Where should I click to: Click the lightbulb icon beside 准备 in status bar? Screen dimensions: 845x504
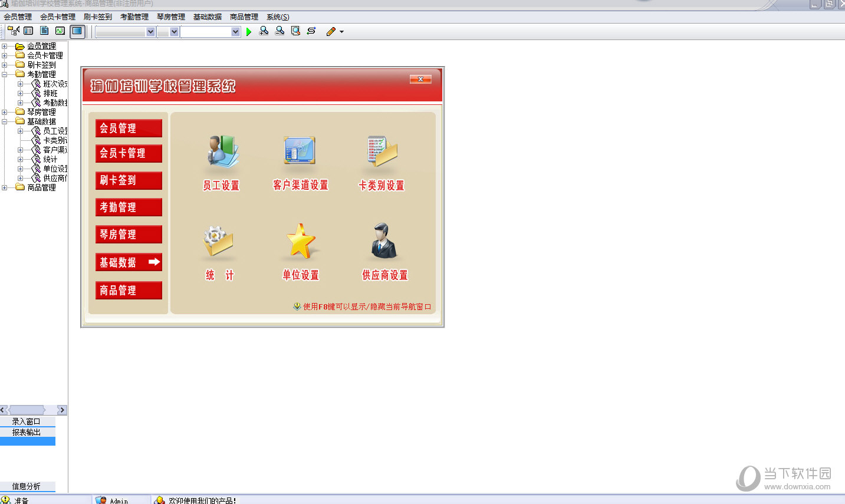pyautogui.click(x=6, y=500)
